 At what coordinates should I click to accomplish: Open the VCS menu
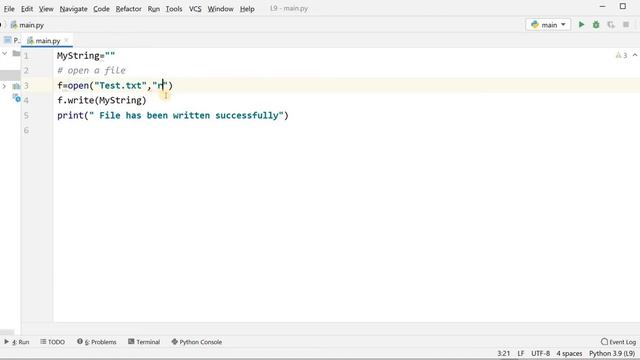click(x=195, y=9)
